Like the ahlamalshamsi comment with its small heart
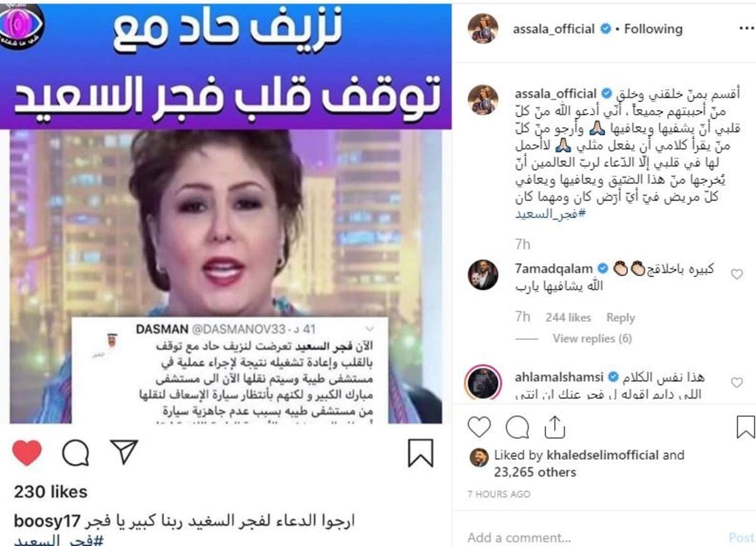 pos(736,383)
